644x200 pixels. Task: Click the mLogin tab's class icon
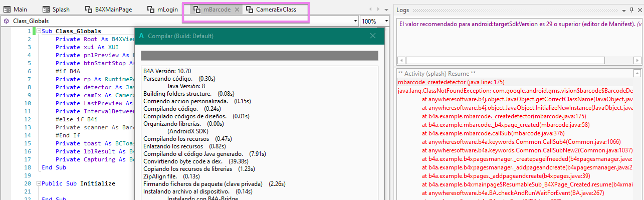(151, 9)
